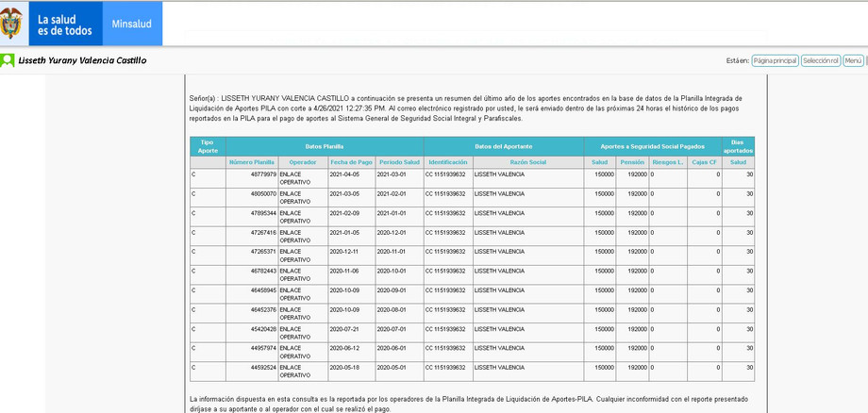Click the Razón Social column header
The image size is (868, 413).
coord(527,162)
